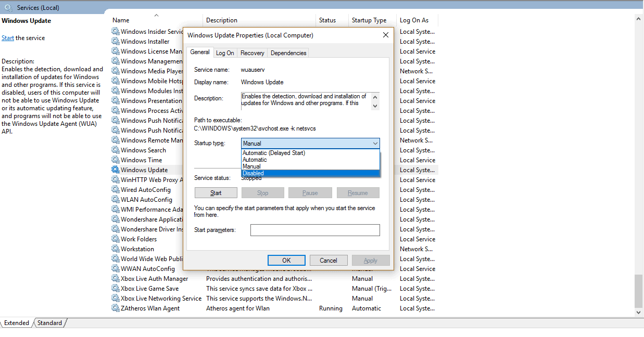Sort by the Startup Type column header
Image resolution: width=644 pixels, height=337 pixels.
pyautogui.click(x=373, y=20)
